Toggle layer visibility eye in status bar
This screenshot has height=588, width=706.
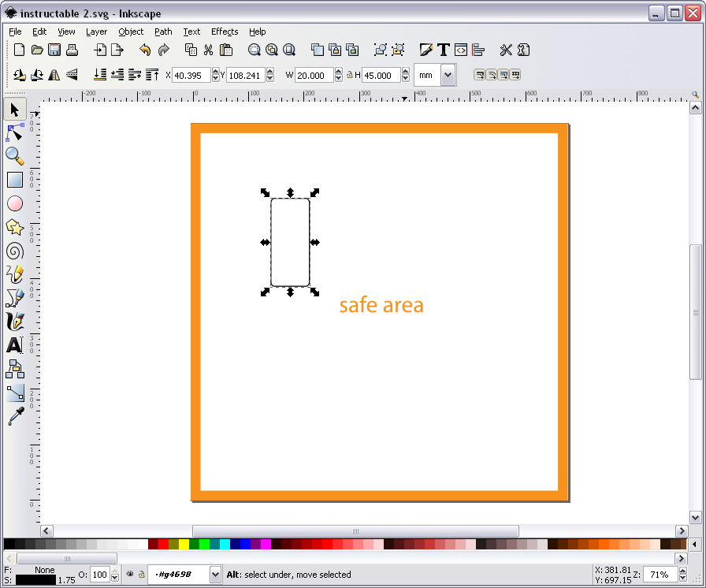(130, 574)
